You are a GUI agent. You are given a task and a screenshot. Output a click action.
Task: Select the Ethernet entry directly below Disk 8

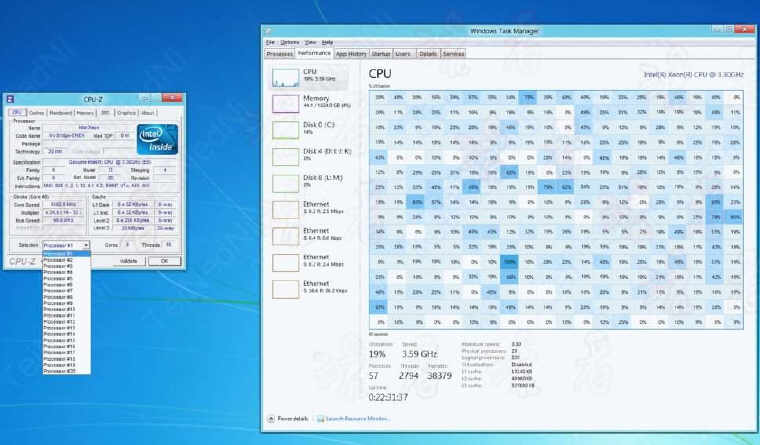tap(310, 209)
